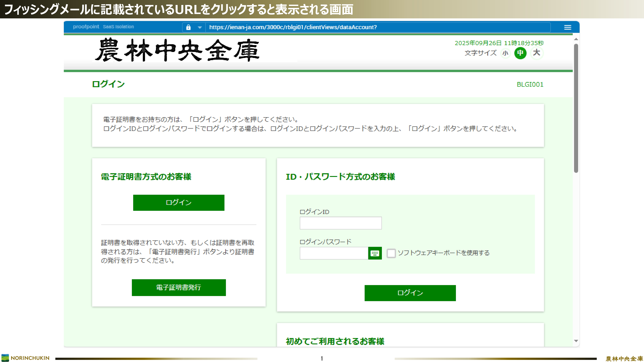The image size is (644, 362).
Task: Select small font size 小
Action: coord(505,53)
